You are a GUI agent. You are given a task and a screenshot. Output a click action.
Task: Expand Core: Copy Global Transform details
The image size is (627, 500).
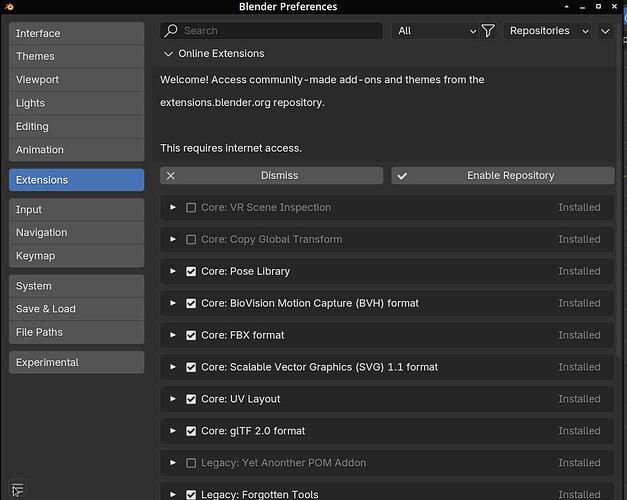coord(173,239)
